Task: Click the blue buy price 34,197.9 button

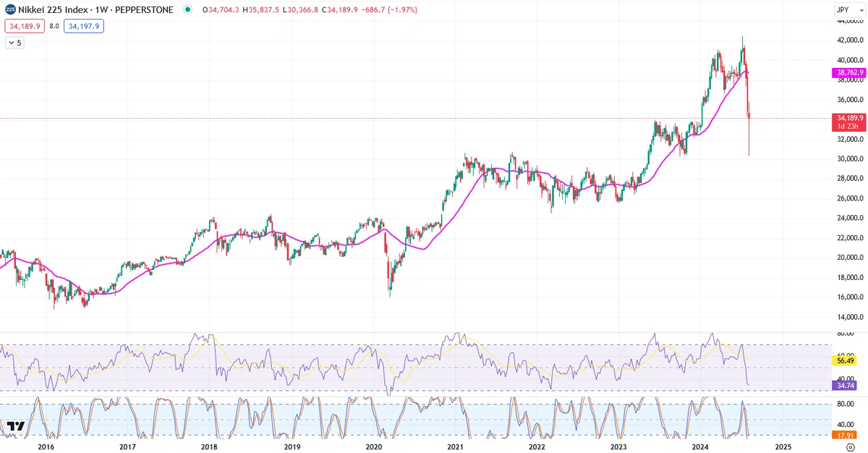Action: (x=83, y=25)
